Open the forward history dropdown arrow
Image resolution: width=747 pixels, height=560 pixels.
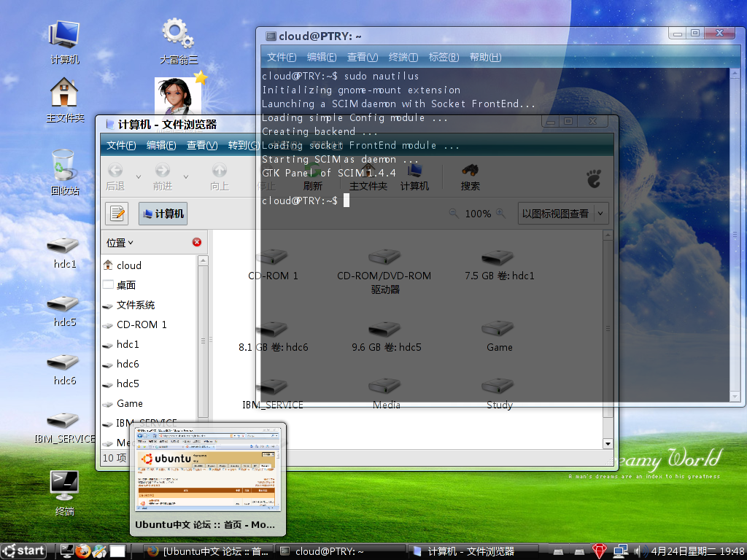186,176
